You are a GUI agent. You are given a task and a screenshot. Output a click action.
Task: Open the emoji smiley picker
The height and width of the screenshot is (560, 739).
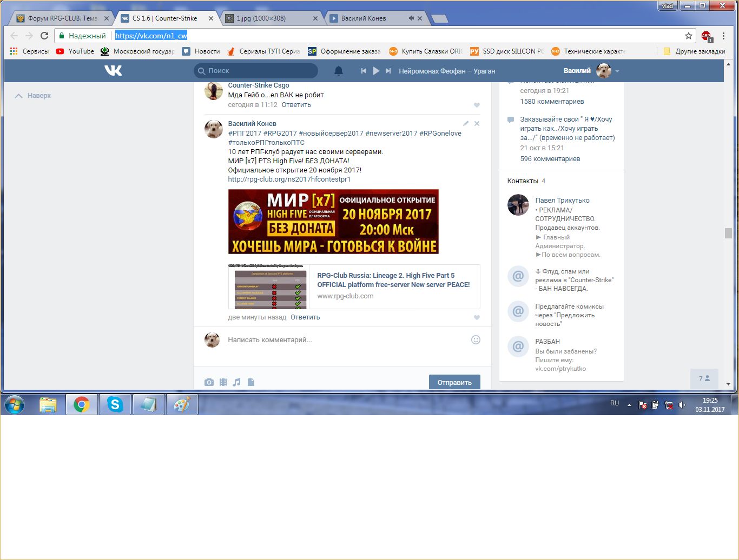pos(476,340)
